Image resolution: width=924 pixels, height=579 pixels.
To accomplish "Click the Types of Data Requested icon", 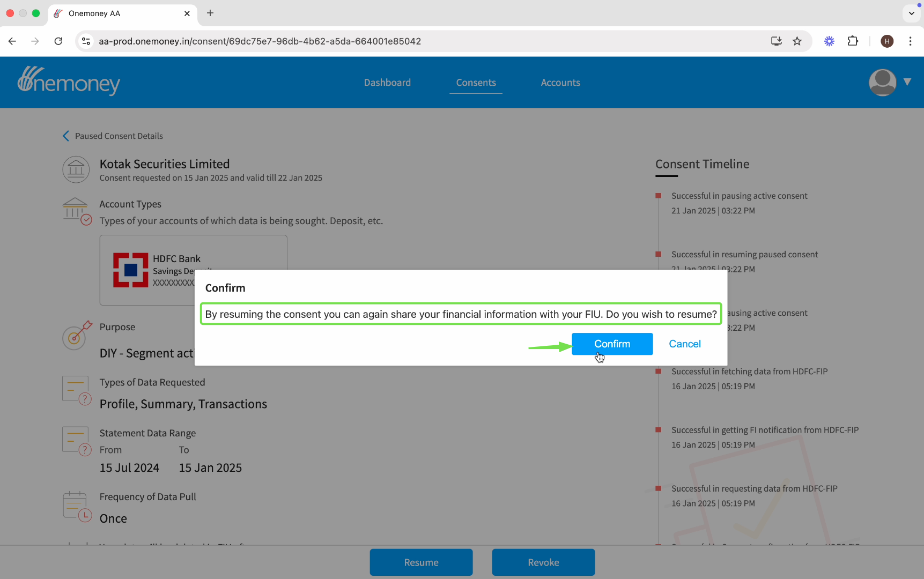I will pos(77,390).
